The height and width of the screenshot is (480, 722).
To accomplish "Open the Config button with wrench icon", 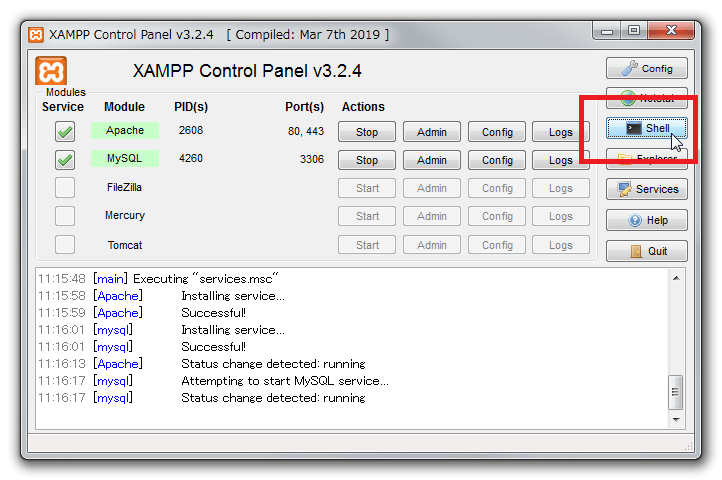I will 646,69.
